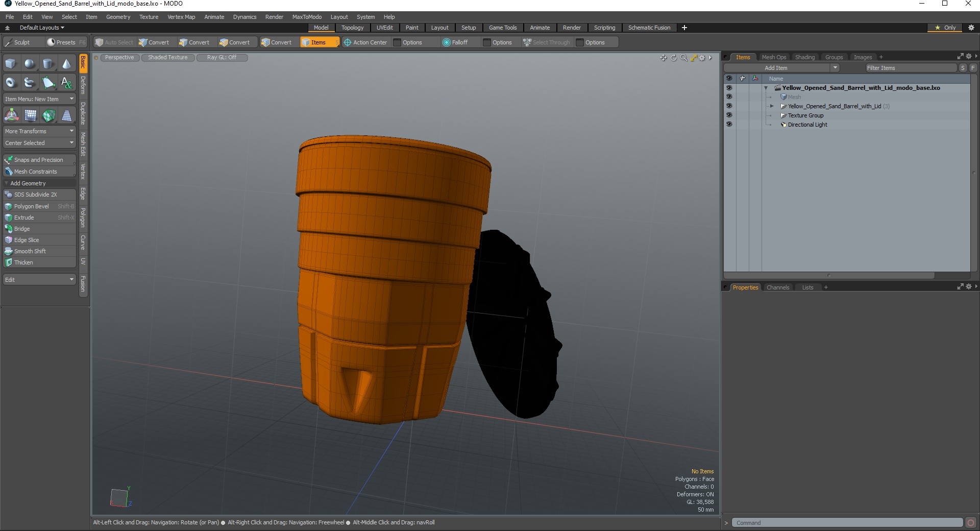Viewport: 980px width, 531px height.
Task: Click the perspective grid icon
Action: [x=66, y=115]
